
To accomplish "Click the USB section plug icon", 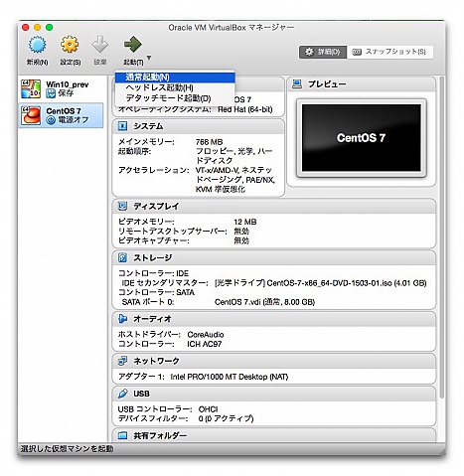I will coord(122,394).
